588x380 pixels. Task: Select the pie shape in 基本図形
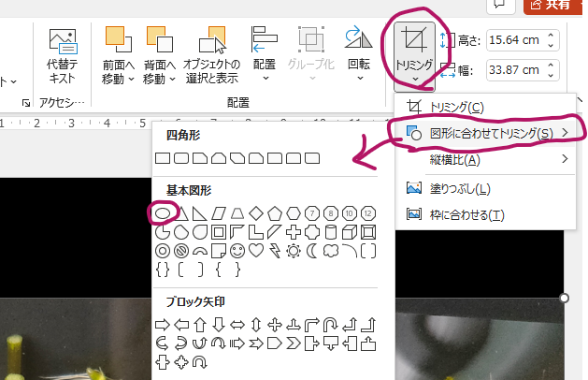coord(163,232)
